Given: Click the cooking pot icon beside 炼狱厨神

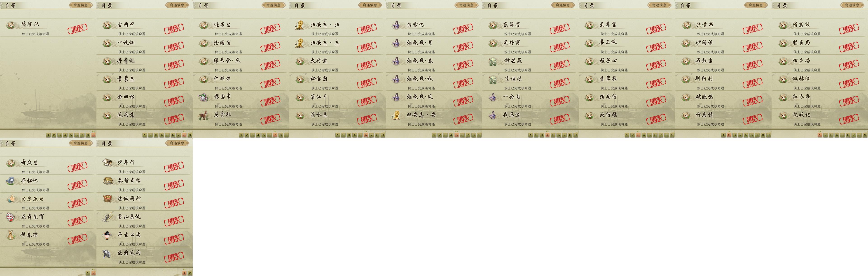Looking at the screenshot, I should [x=107, y=199].
